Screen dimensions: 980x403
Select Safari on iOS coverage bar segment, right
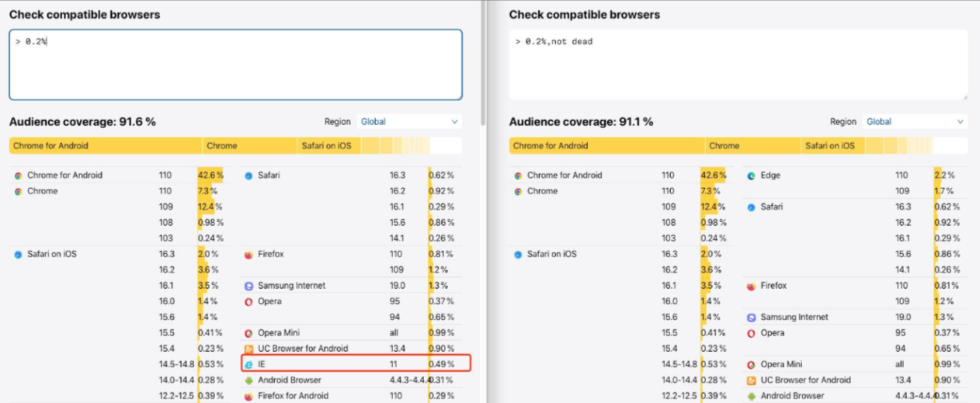[832, 146]
